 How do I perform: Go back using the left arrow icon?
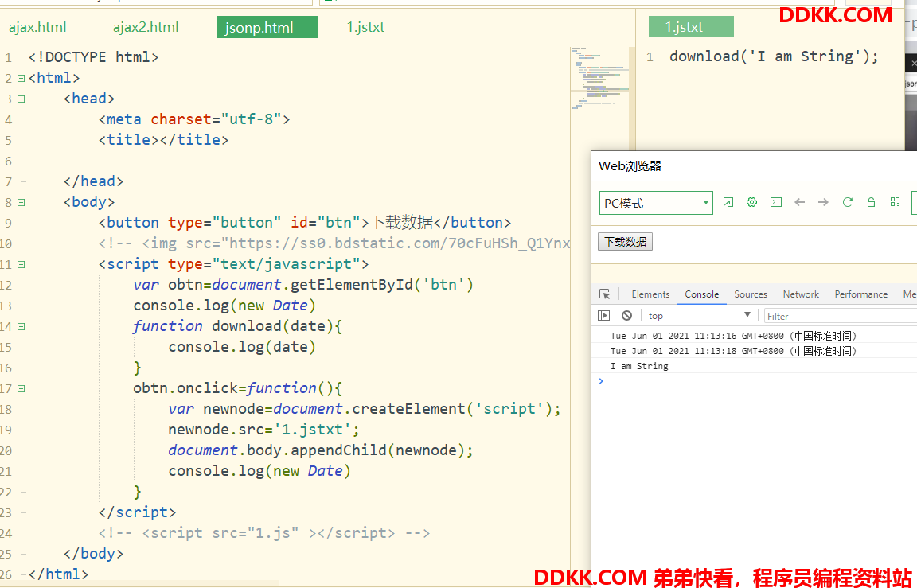[x=799, y=202]
